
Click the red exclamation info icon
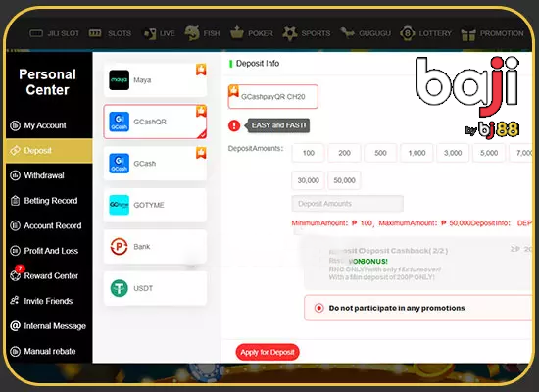point(234,125)
